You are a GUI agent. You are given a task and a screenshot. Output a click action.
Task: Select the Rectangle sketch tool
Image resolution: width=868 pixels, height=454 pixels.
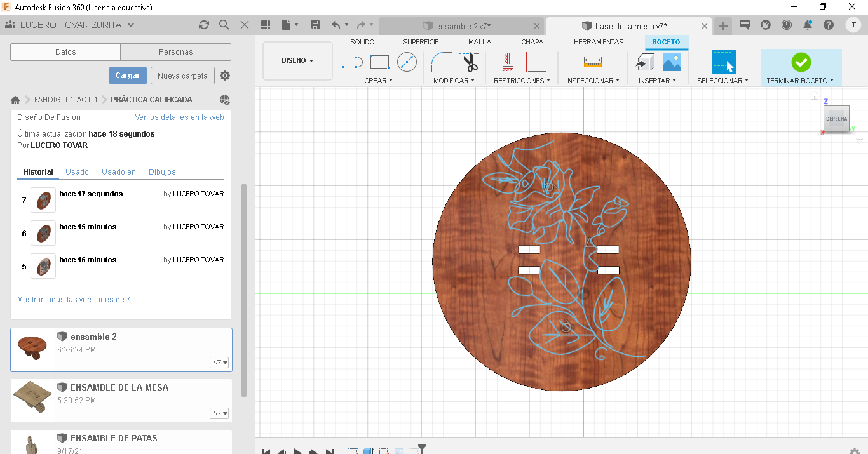(x=379, y=62)
